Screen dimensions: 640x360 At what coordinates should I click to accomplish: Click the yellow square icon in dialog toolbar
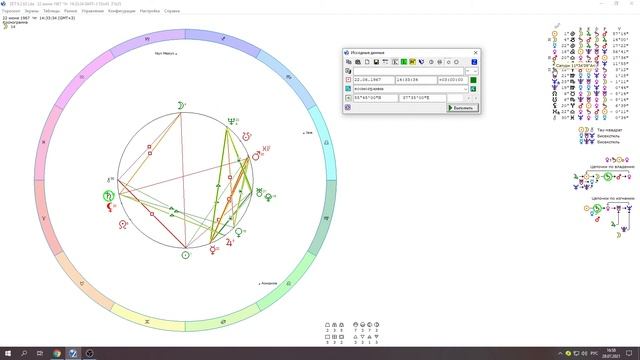pos(413,62)
